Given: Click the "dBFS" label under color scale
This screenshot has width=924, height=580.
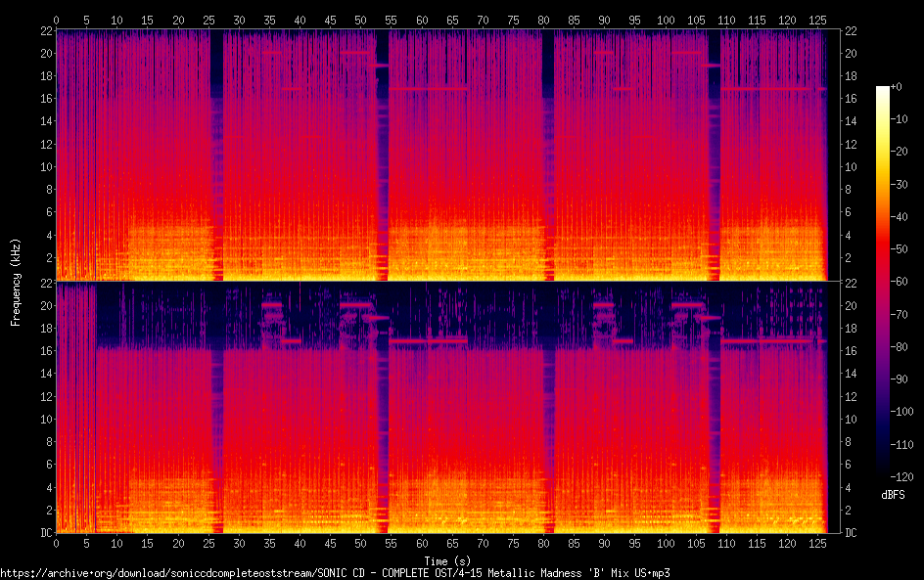Looking at the screenshot, I should coord(893,495).
